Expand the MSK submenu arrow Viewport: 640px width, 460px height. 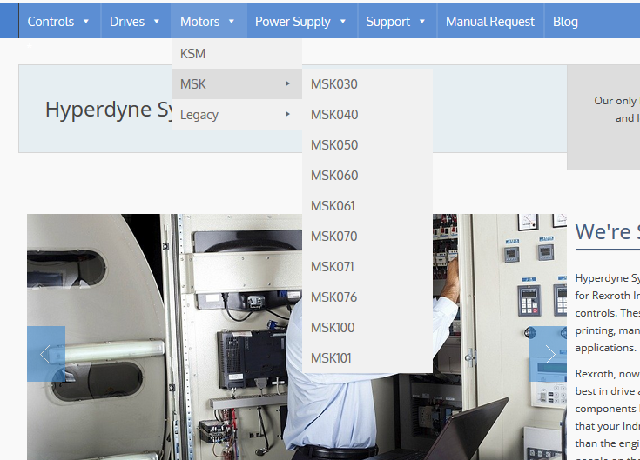click(288, 84)
